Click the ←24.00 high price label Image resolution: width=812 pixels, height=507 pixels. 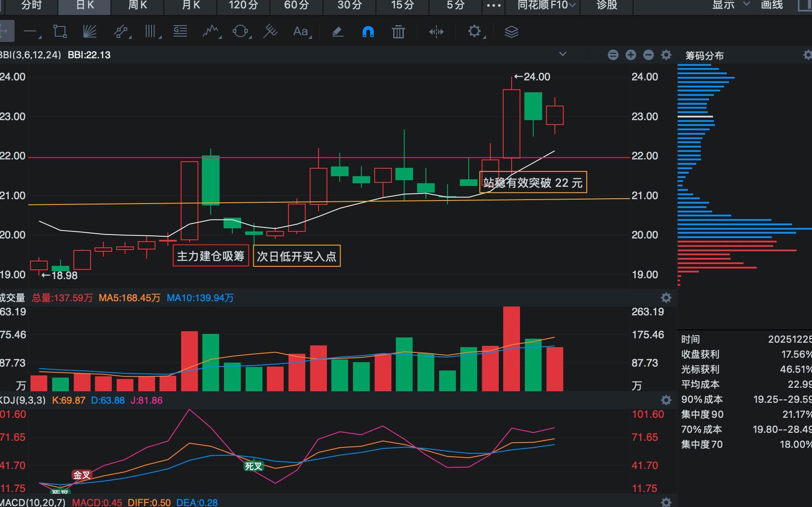tap(532, 77)
